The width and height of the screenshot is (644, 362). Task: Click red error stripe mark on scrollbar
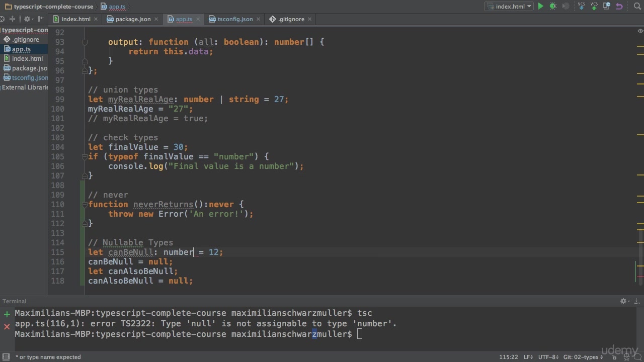[640, 276]
